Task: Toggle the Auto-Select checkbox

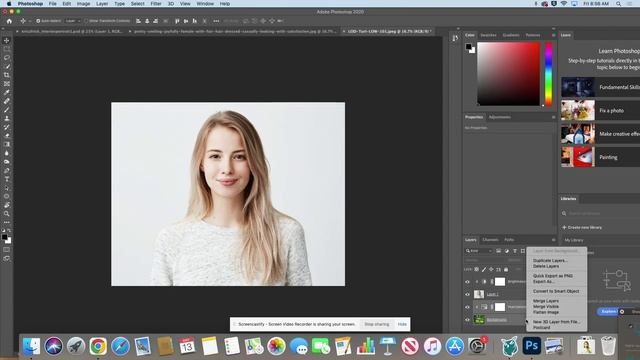Action: (x=38, y=21)
